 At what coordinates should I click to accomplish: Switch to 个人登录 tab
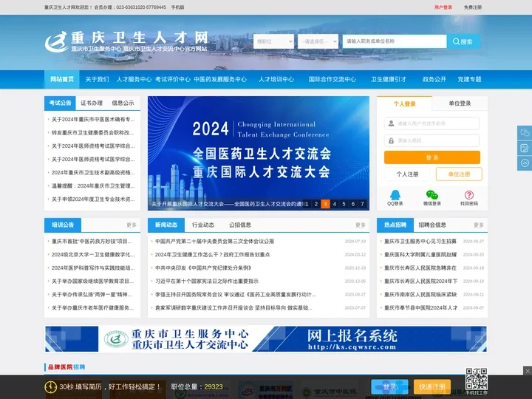coord(404,103)
